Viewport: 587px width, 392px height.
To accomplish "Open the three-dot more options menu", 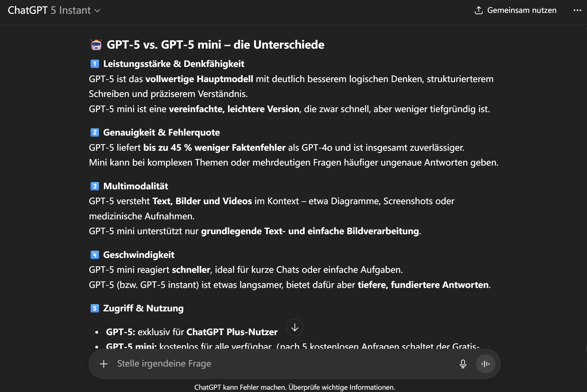I will [577, 10].
